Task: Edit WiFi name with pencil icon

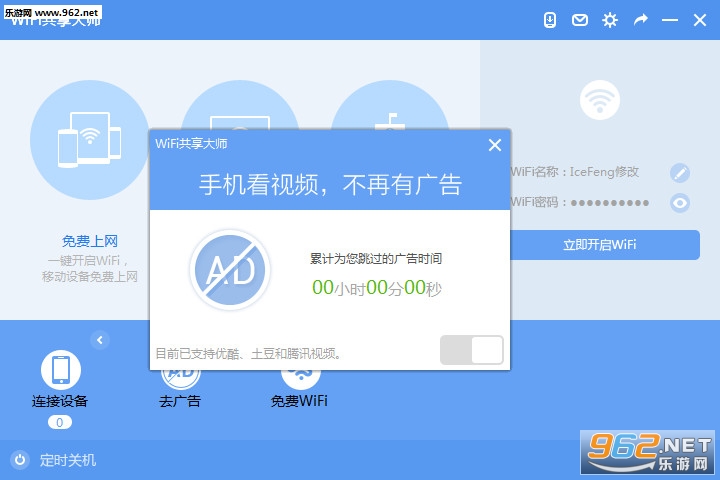Action: click(x=680, y=173)
